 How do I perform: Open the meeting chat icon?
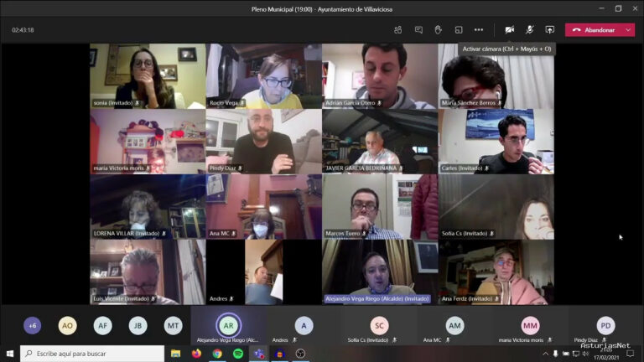(418, 30)
